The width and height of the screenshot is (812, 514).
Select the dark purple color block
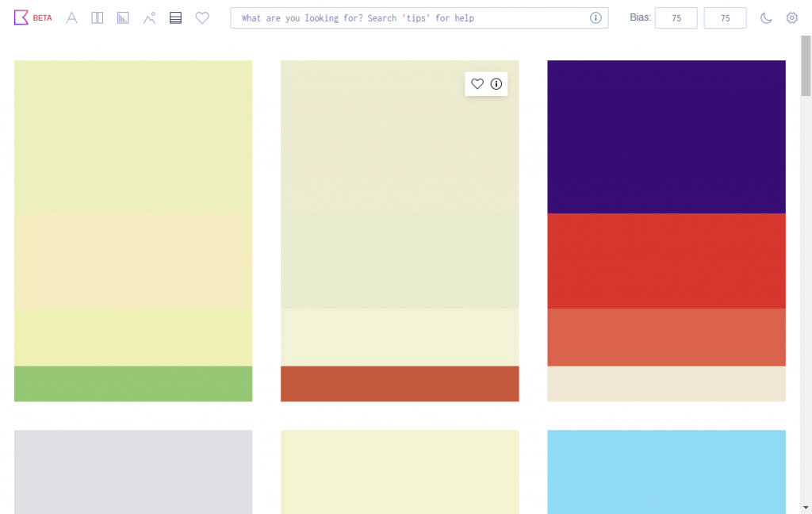click(666, 136)
